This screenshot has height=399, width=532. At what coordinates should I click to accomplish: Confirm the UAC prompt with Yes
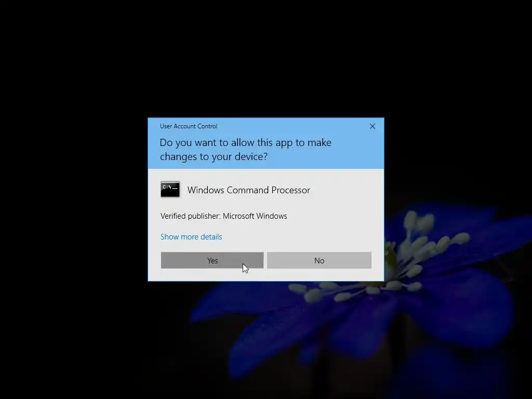(212, 260)
